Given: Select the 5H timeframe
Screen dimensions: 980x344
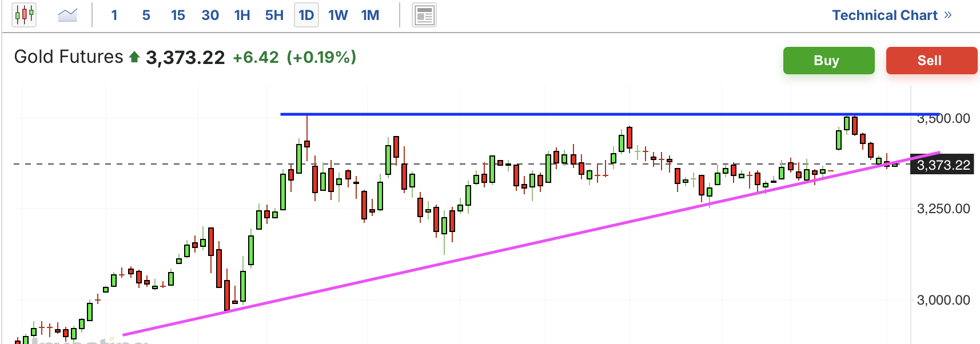Looking at the screenshot, I should coord(274,15).
